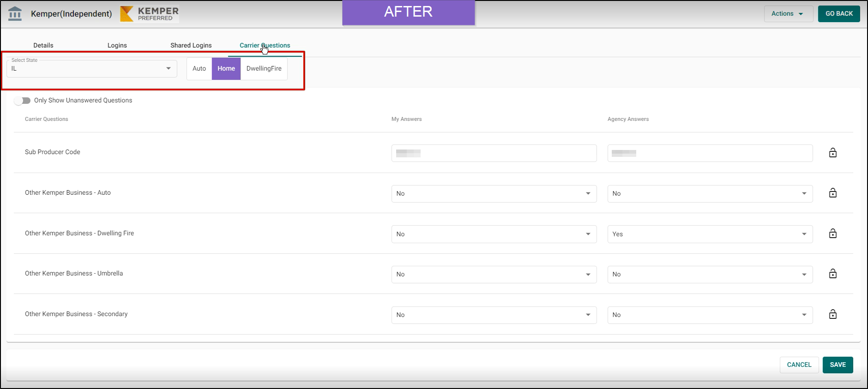Select the DwellingFire line of business
This screenshot has height=389, width=868.
(264, 69)
